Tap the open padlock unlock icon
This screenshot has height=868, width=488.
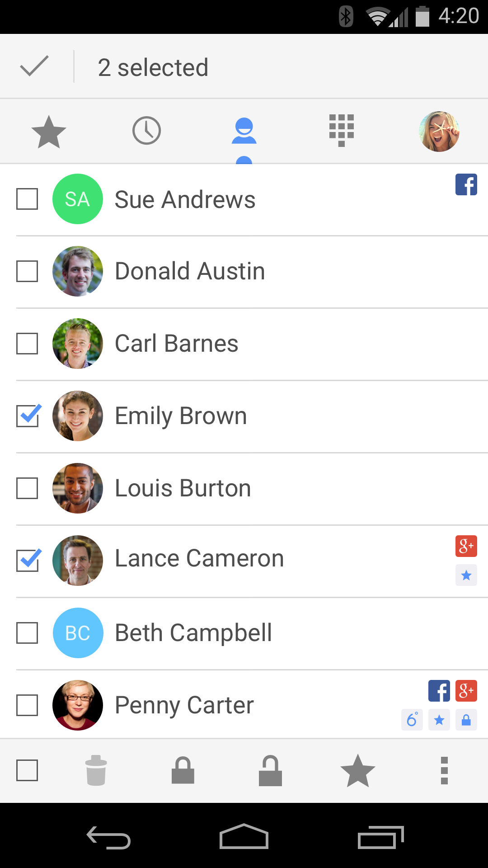270,770
